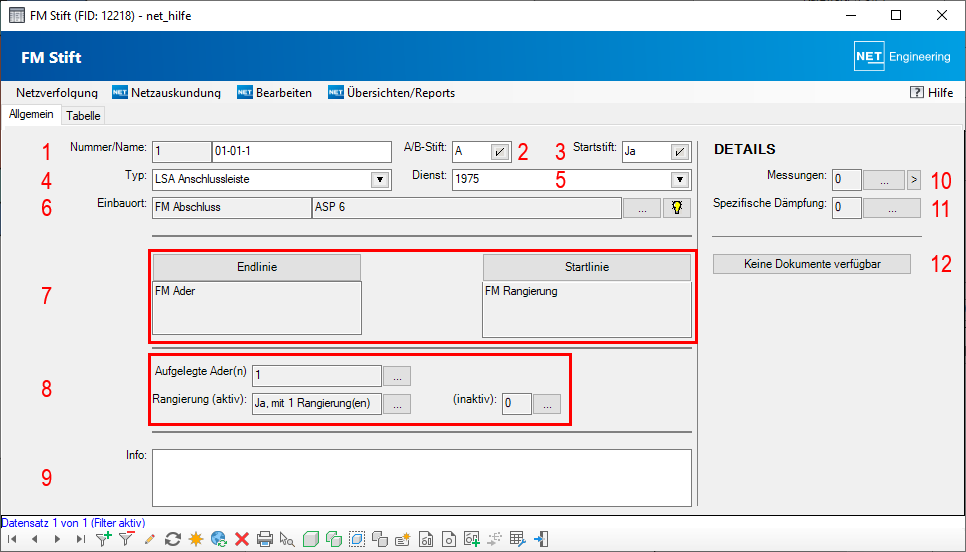
Task: Open the Übersichten/Reports menu
Action: [392, 92]
